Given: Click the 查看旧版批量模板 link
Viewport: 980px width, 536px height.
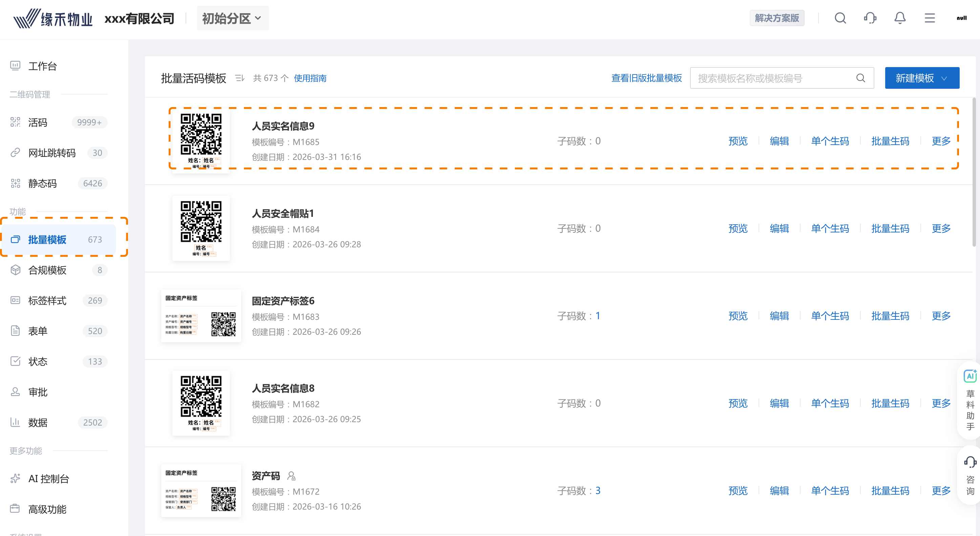Looking at the screenshot, I should click(x=646, y=78).
